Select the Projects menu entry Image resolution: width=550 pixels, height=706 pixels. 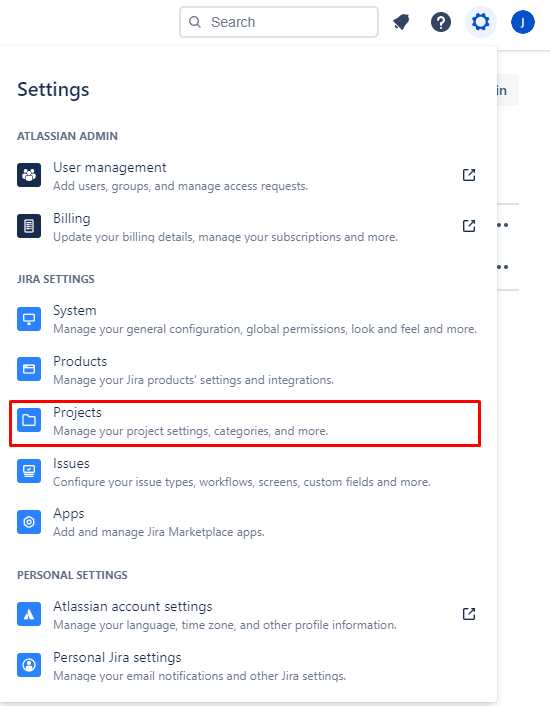pos(245,423)
